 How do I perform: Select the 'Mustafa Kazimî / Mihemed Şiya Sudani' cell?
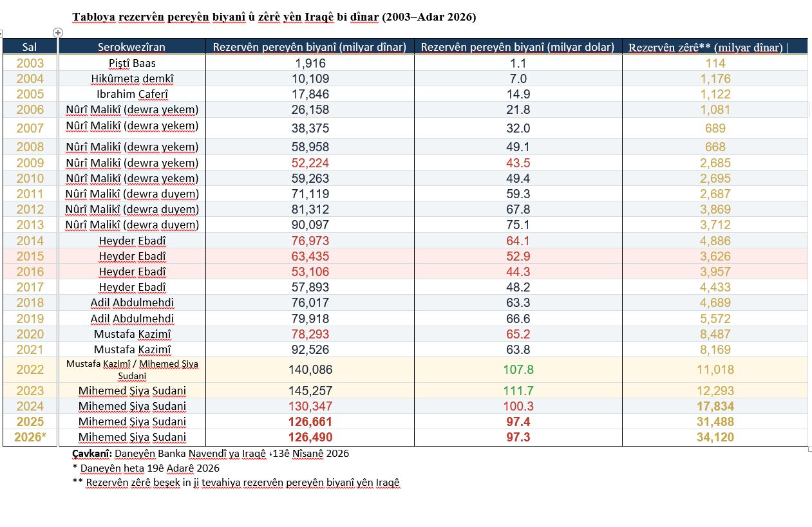tap(132, 369)
